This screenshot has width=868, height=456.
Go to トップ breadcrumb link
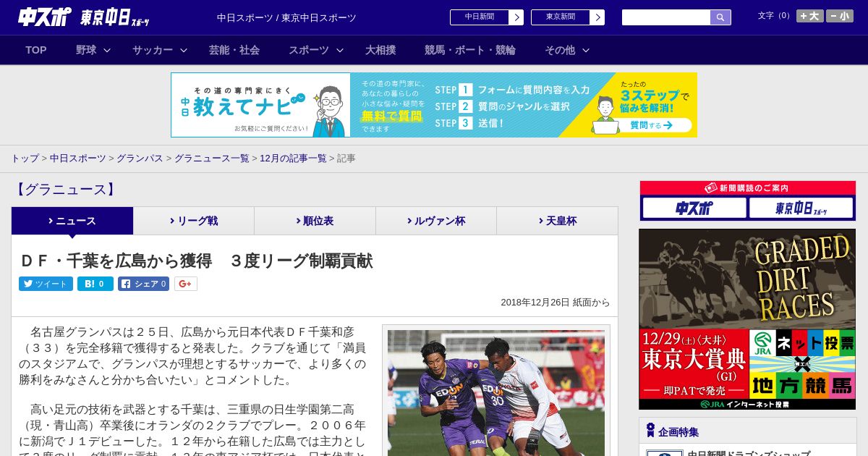25,159
